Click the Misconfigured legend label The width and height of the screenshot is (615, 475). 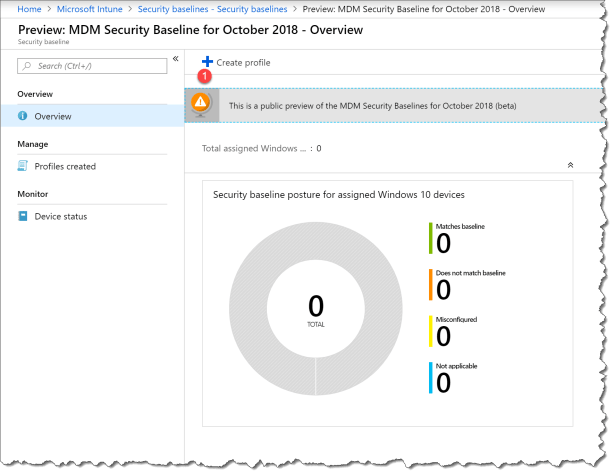click(x=456, y=320)
